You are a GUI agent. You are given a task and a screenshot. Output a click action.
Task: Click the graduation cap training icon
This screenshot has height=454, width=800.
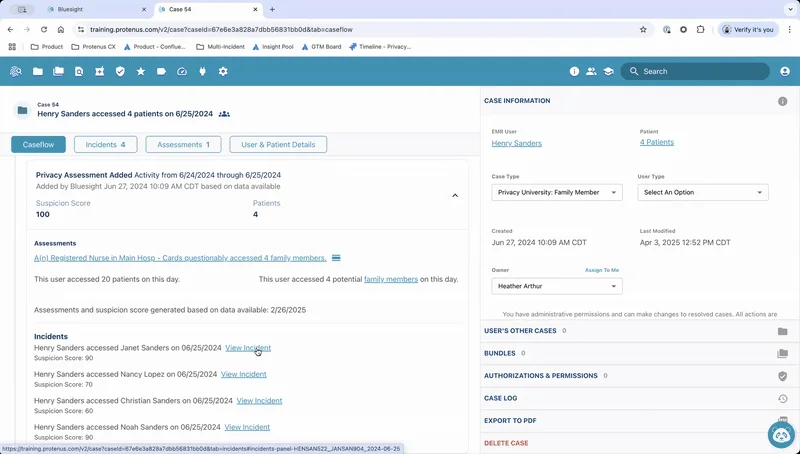[608, 72]
